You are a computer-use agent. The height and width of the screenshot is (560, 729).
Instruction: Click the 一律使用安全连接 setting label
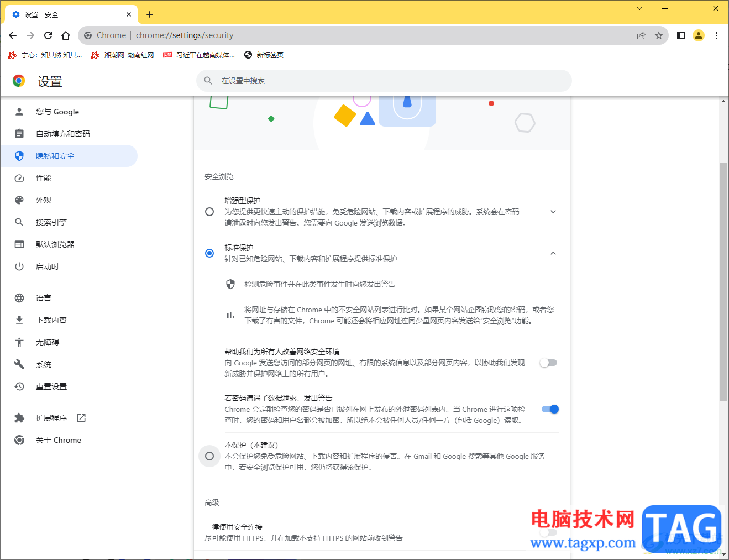click(233, 527)
